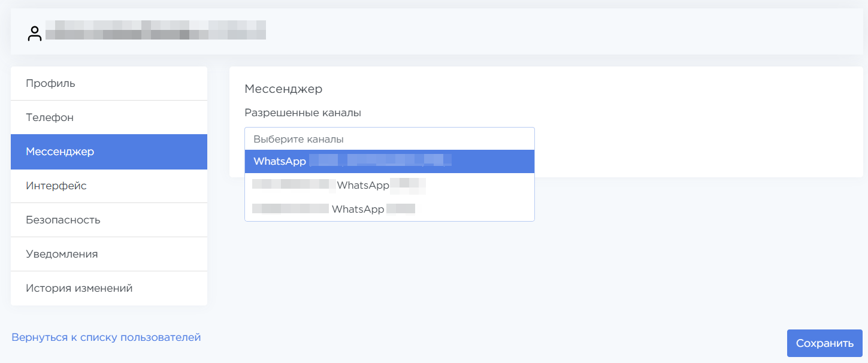Click the blurred user name in header
Image resolution: width=868 pixels, height=363 pixels.
pyautogui.click(x=156, y=31)
